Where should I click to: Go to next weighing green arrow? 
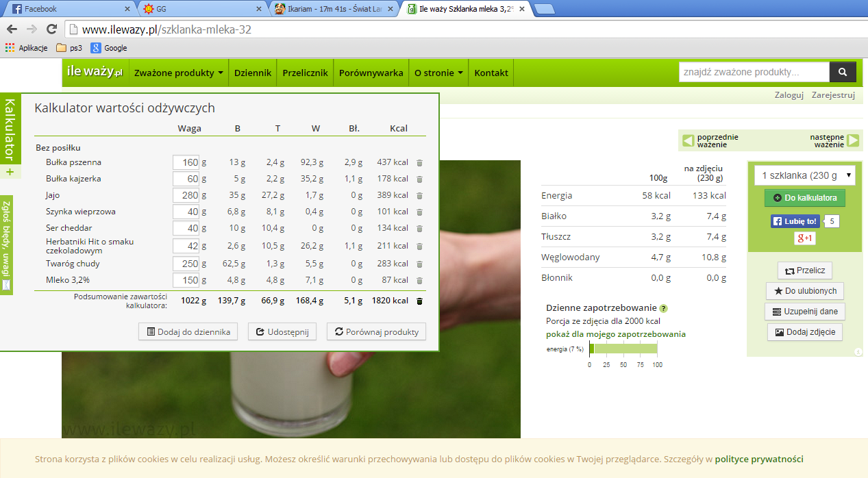pyautogui.click(x=852, y=141)
